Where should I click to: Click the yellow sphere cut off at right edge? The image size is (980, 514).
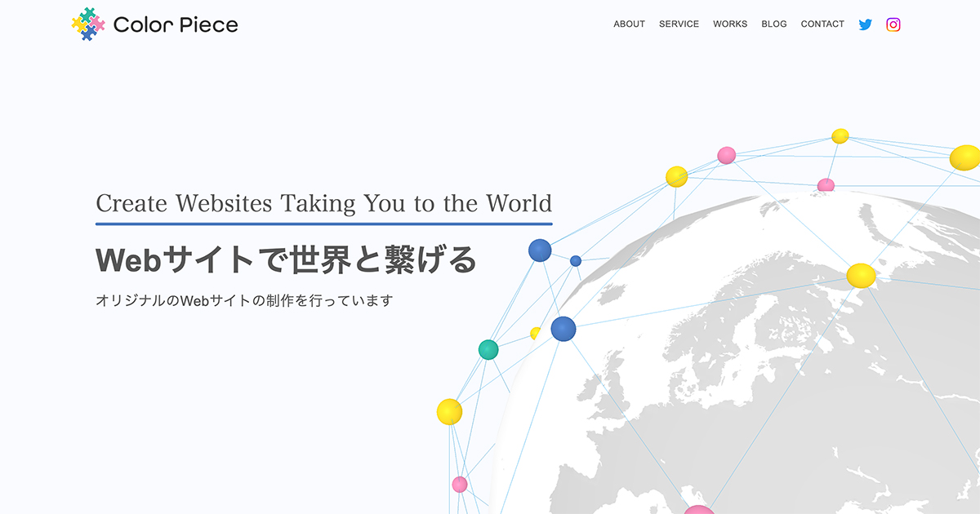tap(966, 157)
